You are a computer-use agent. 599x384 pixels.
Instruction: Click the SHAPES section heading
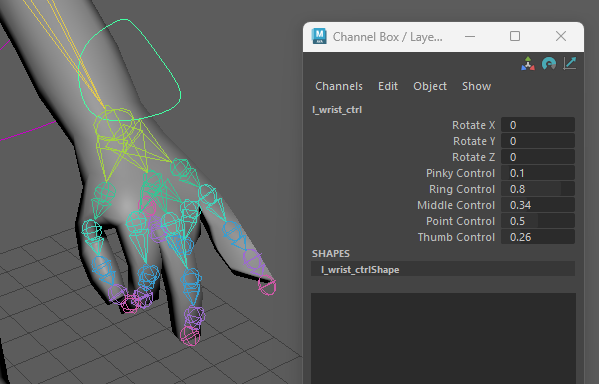tap(331, 254)
